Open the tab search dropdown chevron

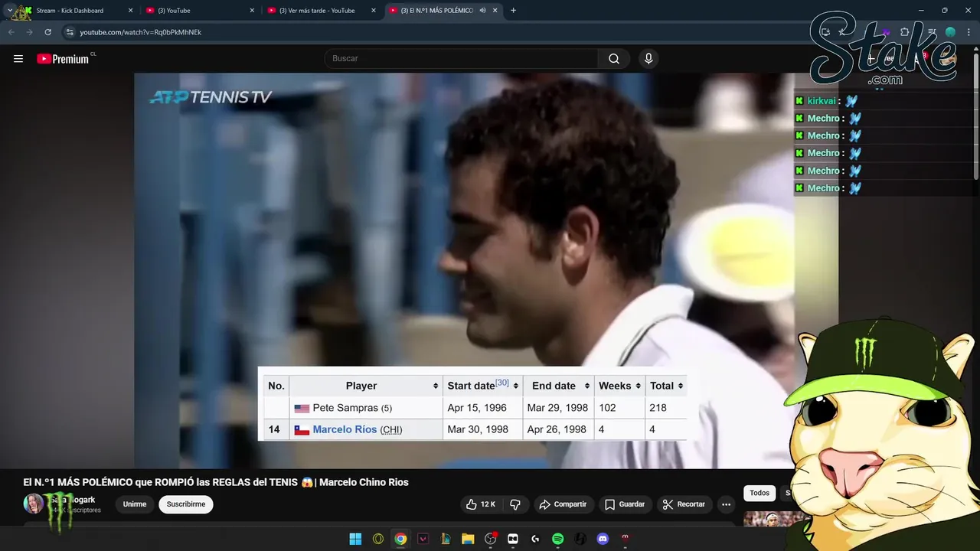9,11
